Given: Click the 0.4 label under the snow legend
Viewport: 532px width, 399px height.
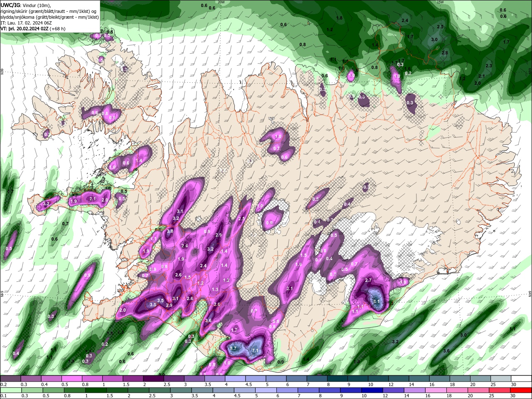Looking at the screenshot, I should 44,384.
